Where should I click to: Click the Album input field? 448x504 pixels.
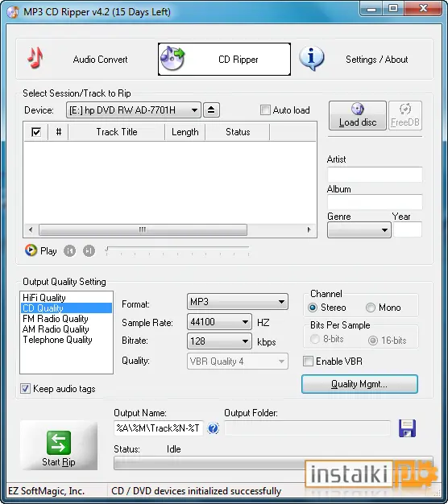click(375, 202)
